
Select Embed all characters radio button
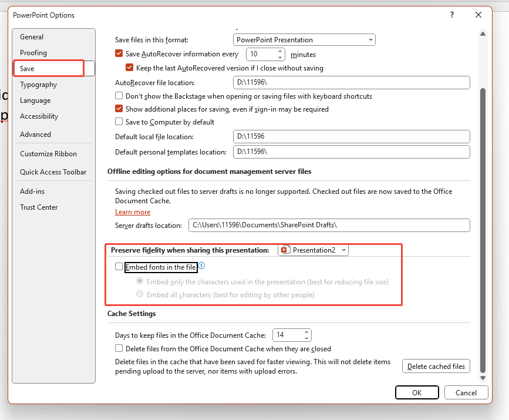coord(140,294)
